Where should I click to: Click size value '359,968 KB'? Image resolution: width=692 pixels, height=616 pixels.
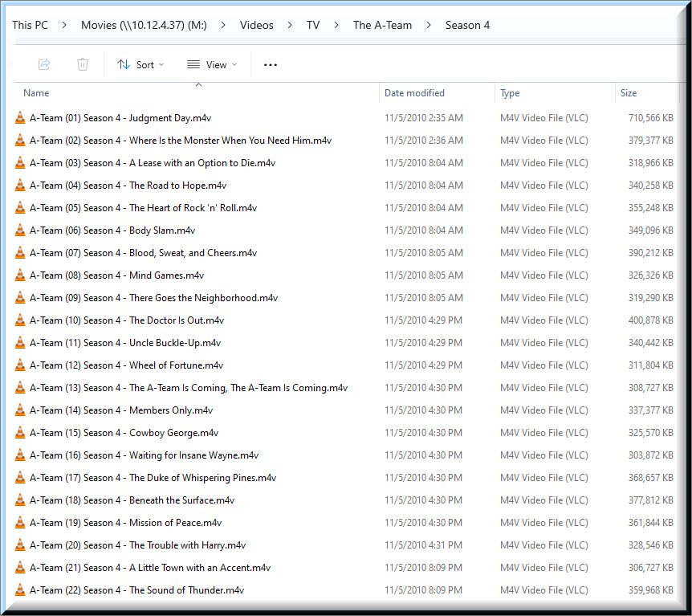(x=651, y=590)
